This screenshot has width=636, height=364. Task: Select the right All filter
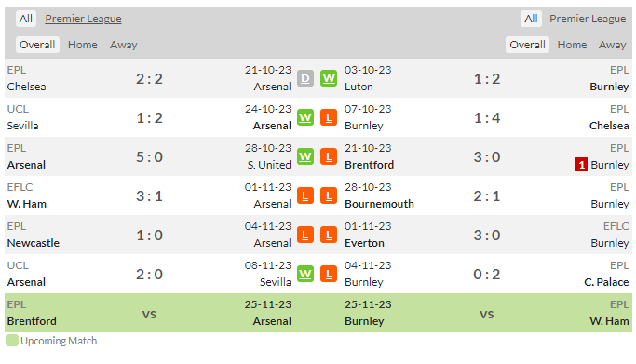(531, 19)
